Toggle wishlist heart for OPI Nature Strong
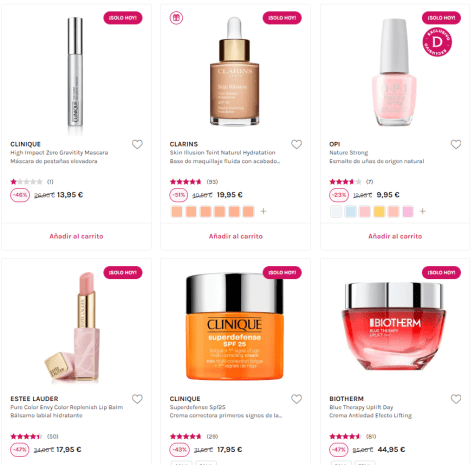 click(456, 144)
